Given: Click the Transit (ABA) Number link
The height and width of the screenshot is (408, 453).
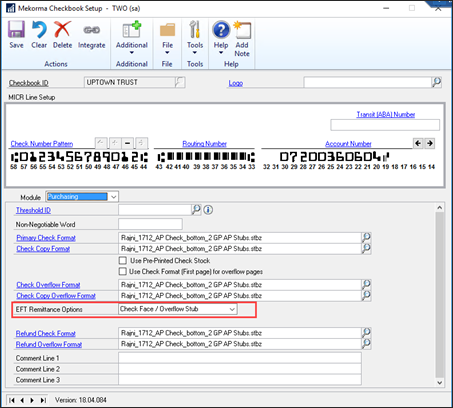Looking at the screenshot, I should click(x=386, y=114).
